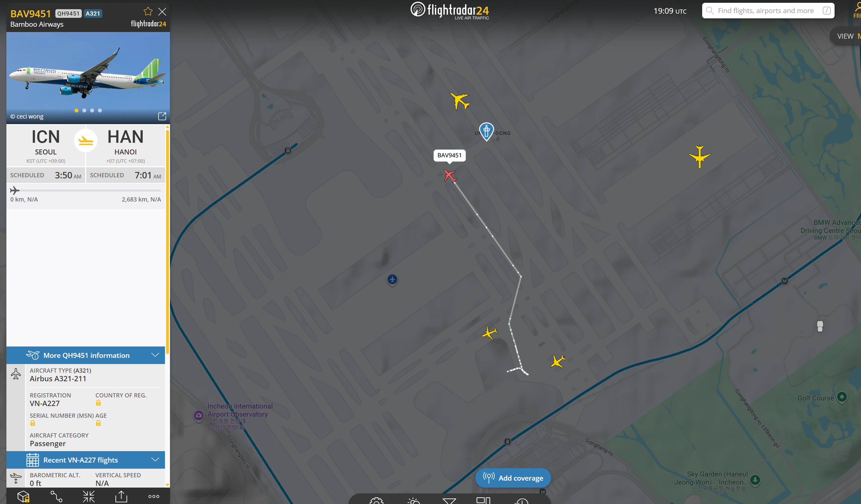Favorite flight BAV9451 with the star
Viewport: 861px width, 504px height.
click(x=148, y=12)
